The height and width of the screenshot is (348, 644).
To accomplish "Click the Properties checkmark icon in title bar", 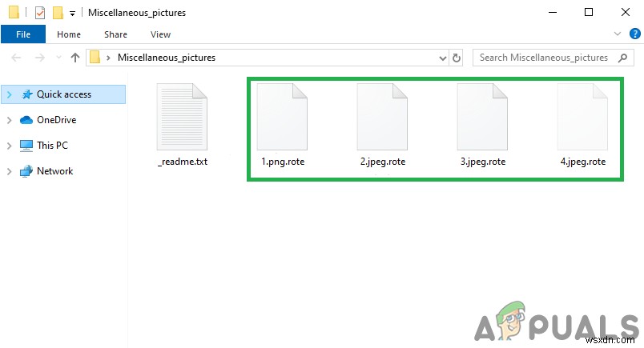I will (x=40, y=13).
